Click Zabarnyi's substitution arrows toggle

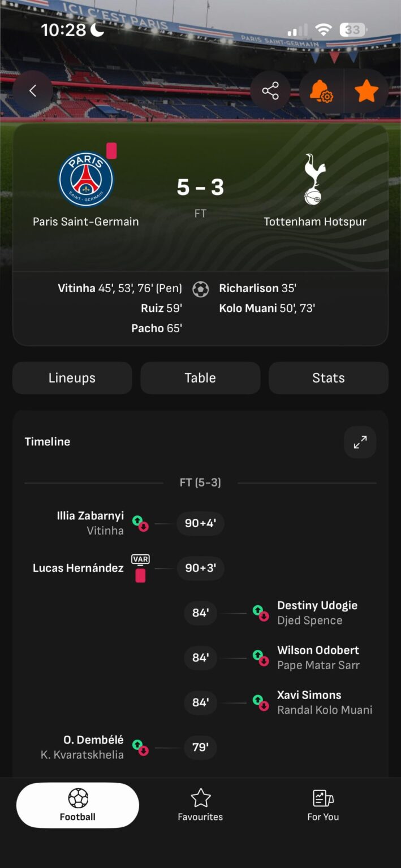click(x=140, y=523)
